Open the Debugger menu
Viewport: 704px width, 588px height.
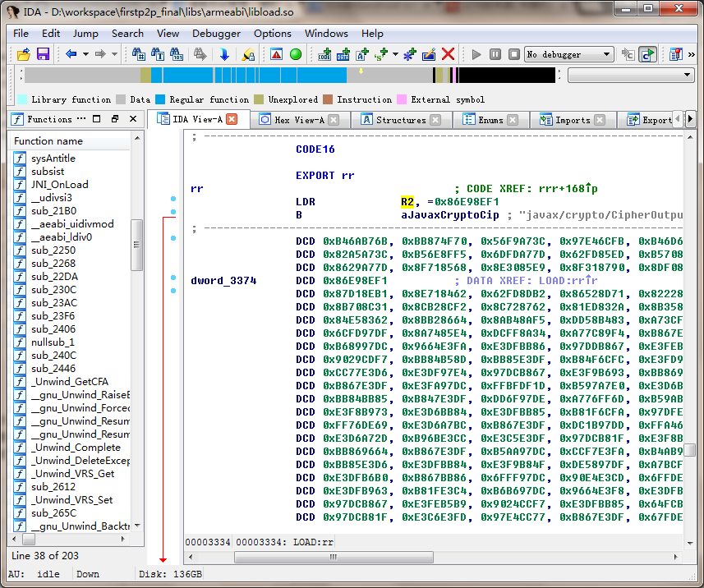click(x=216, y=34)
